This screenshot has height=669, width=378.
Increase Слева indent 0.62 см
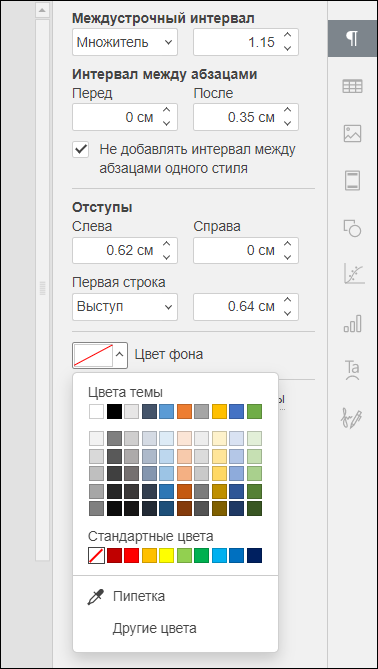click(x=167, y=244)
